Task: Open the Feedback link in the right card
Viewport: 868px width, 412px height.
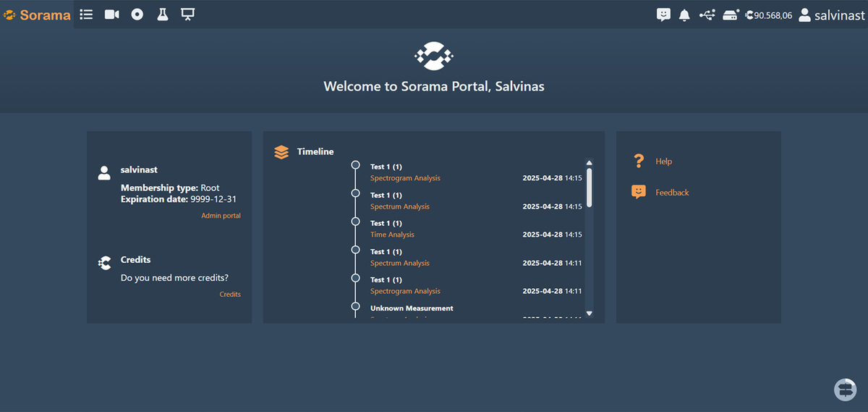Action: pyautogui.click(x=672, y=193)
